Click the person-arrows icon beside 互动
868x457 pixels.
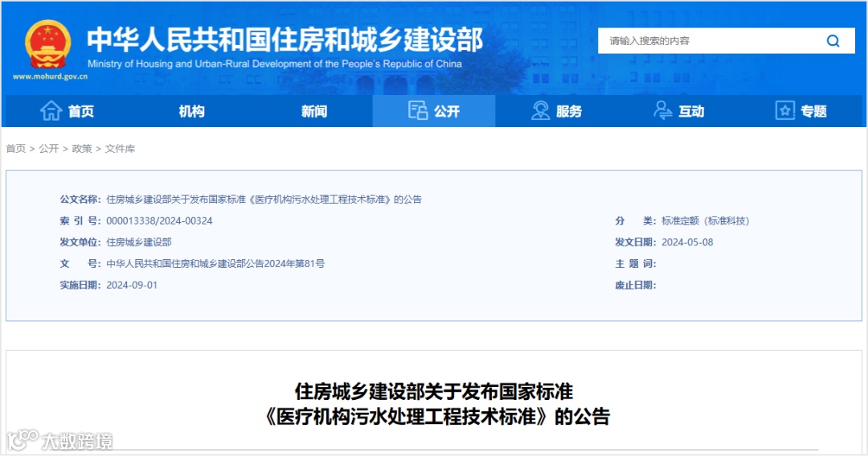pos(662,111)
